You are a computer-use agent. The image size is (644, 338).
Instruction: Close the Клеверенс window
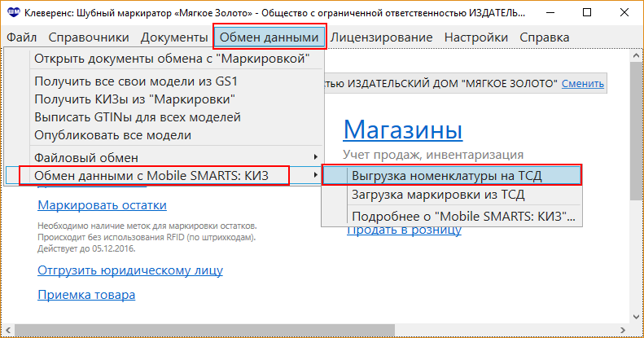click(x=624, y=13)
